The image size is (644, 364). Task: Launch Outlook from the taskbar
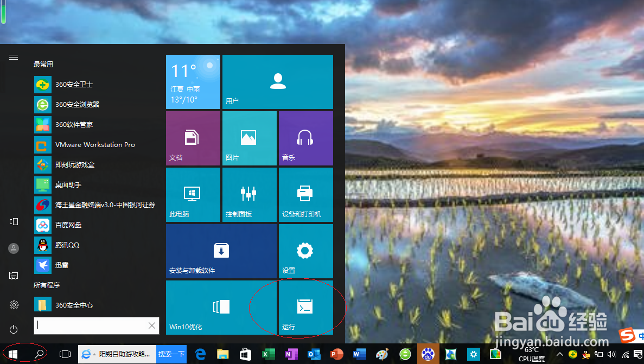click(x=314, y=354)
